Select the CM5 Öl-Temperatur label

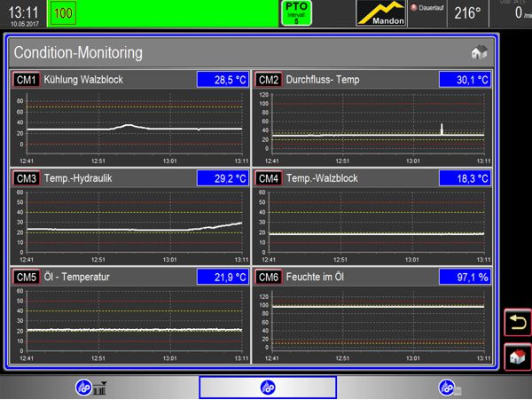pyautogui.click(x=75, y=277)
